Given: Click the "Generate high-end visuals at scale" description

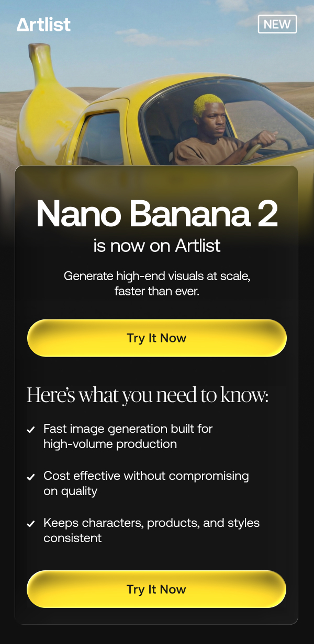Looking at the screenshot, I should (156, 283).
